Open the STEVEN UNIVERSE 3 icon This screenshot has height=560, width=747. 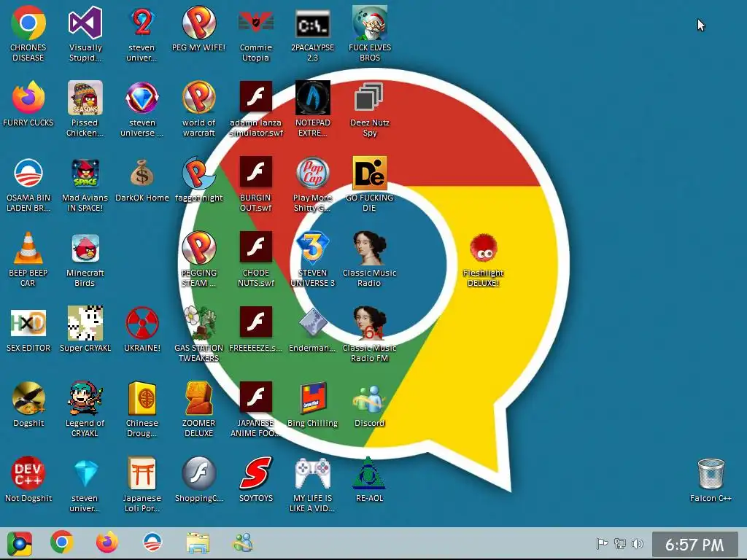312,248
